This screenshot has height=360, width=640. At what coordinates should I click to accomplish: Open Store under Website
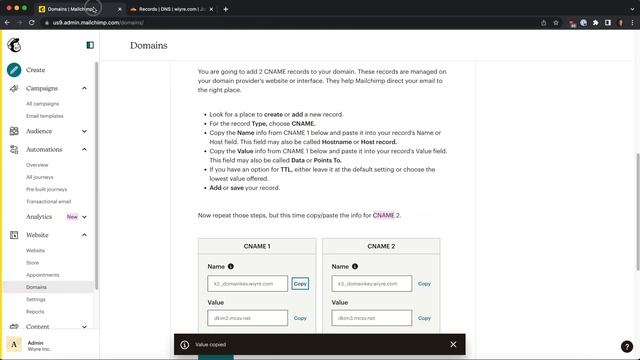tap(33, 263)
